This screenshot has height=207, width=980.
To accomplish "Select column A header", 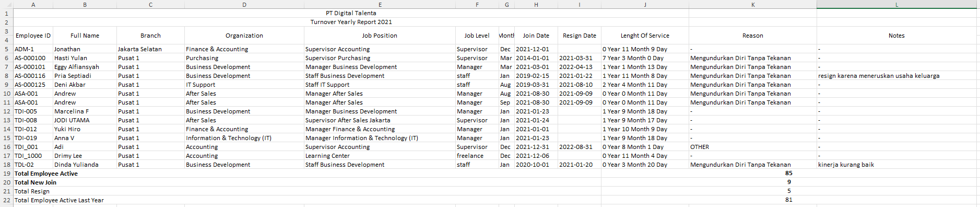I will pos(33,5).
